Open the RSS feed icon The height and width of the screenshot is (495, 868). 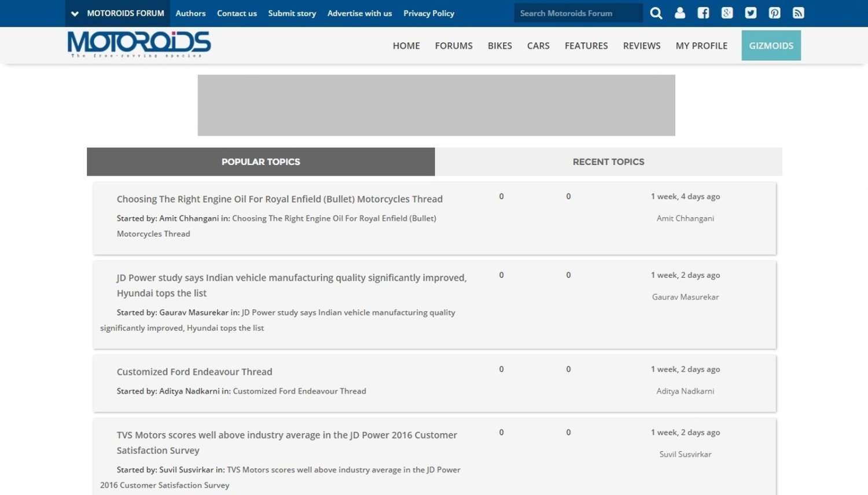tap(798, 13)
